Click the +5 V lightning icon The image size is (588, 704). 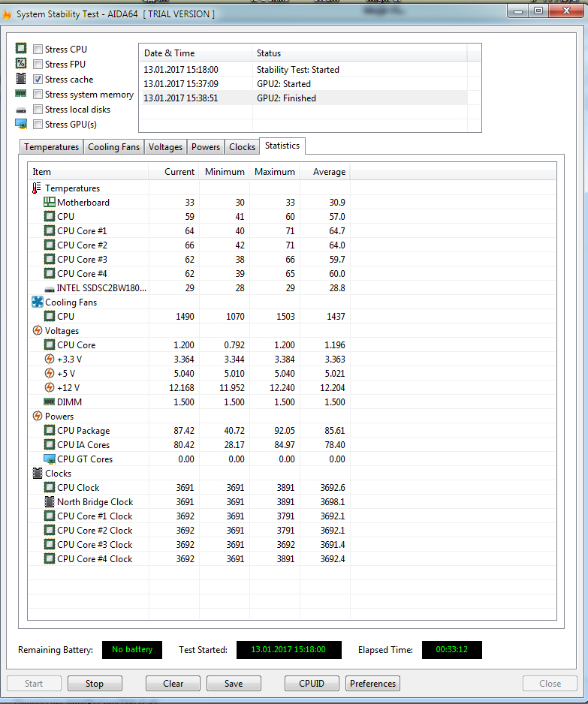pyautogui.click(x=50, y=373)
